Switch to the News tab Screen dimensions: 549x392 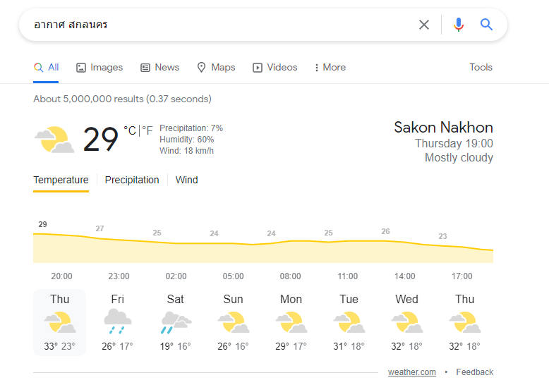click(159, 67)
